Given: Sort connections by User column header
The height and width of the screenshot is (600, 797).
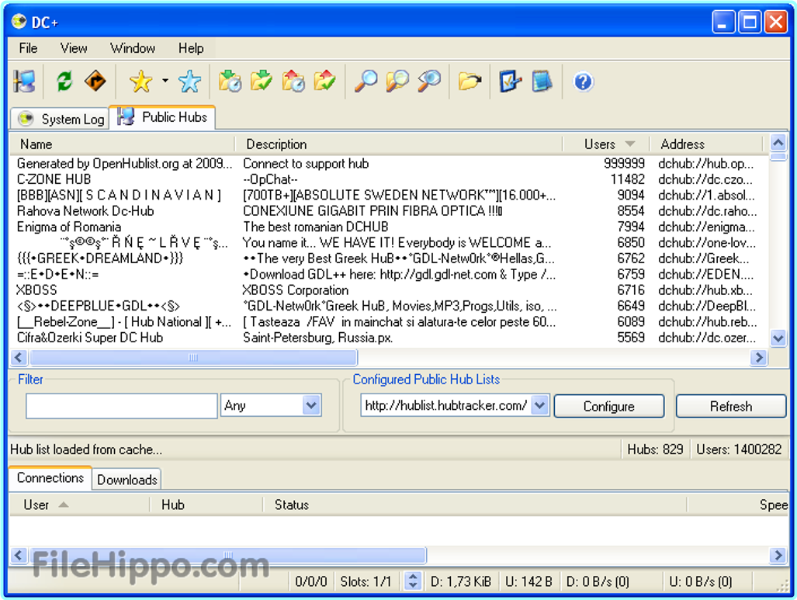Looking at the screenshot, I should [x=79, y=505].
